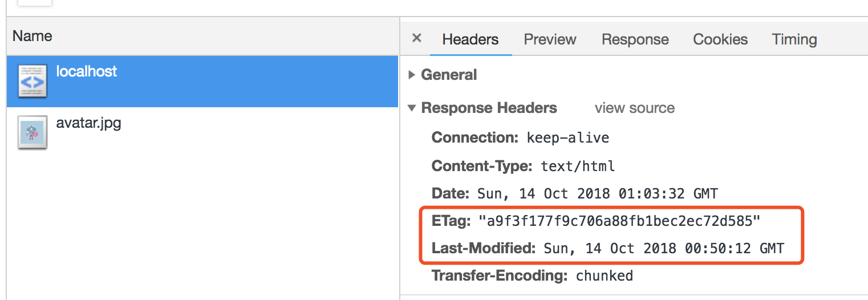Switch to the Headers tab
This screenshot has height=300, width=868.
[x=470, y=39]
